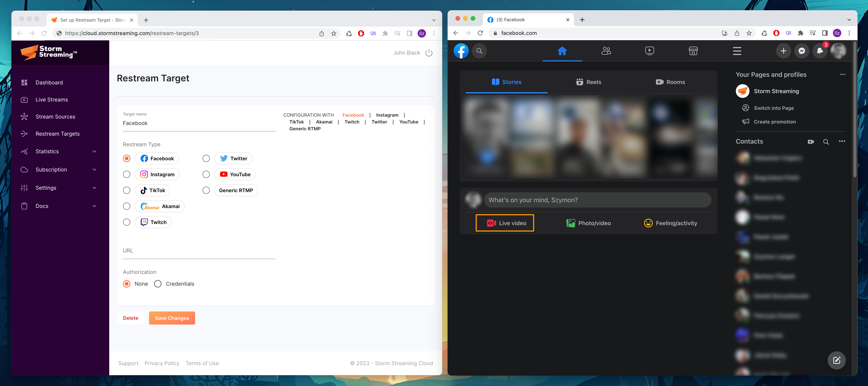Select Facebook restream type radio
This screenshot has height=386, width=868.
127,158
